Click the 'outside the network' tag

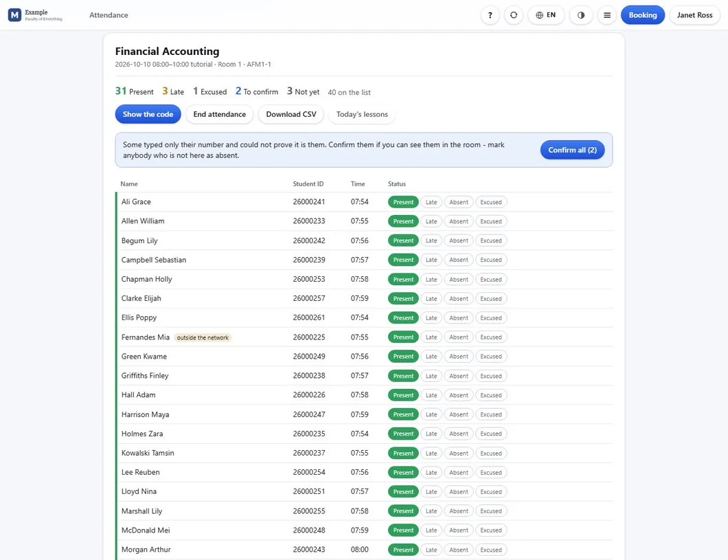click(203, 337)
